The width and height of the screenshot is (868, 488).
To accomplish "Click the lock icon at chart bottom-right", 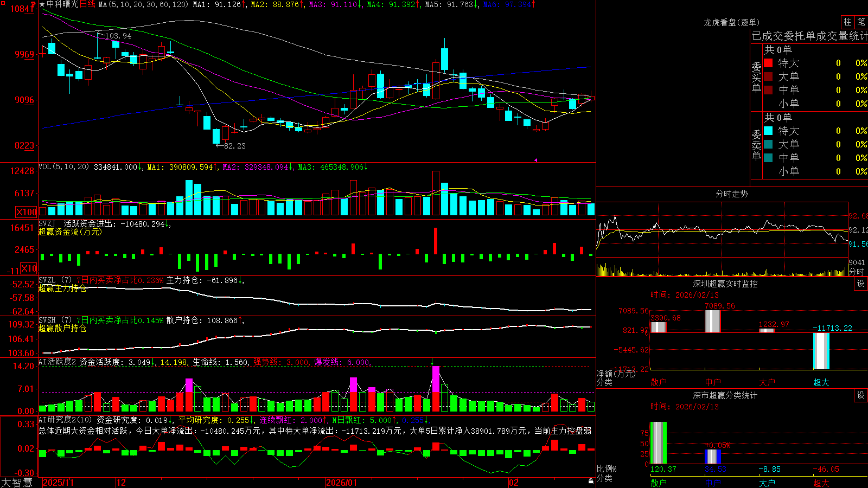I will (x=591, y=481).
